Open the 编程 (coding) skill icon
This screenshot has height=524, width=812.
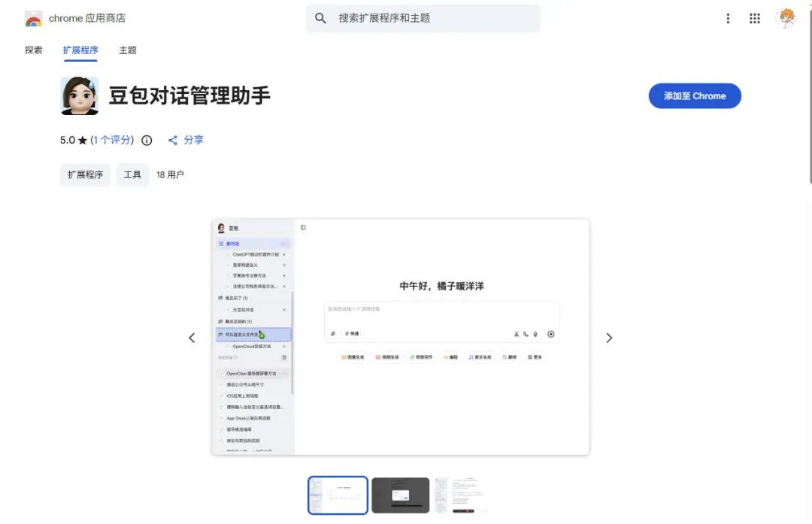(446, 356)
